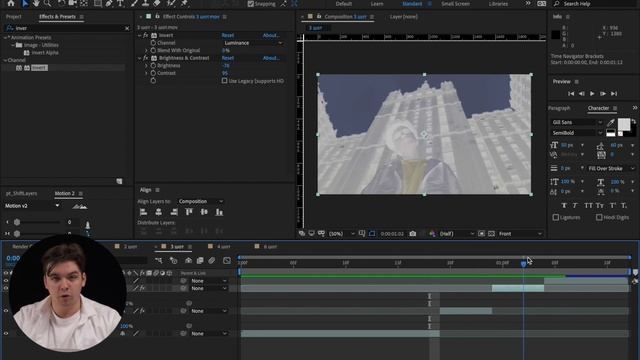This screenshot has height=360, width=640.
Task: Select the Selection arrow tool
Action: coord(24,3)
